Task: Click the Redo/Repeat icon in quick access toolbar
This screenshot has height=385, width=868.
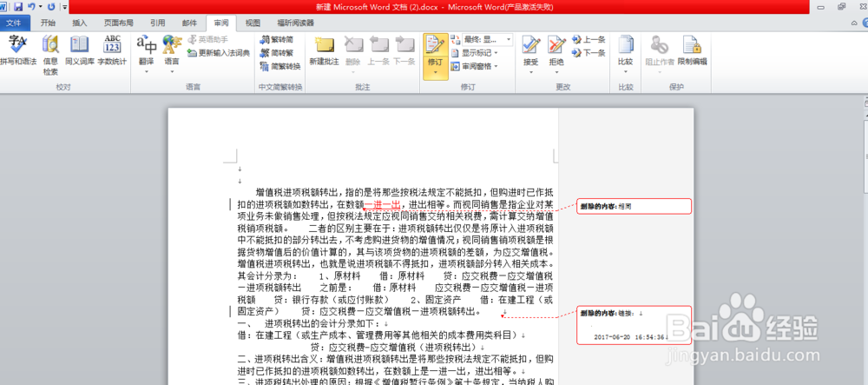Action: coord(51,7)
